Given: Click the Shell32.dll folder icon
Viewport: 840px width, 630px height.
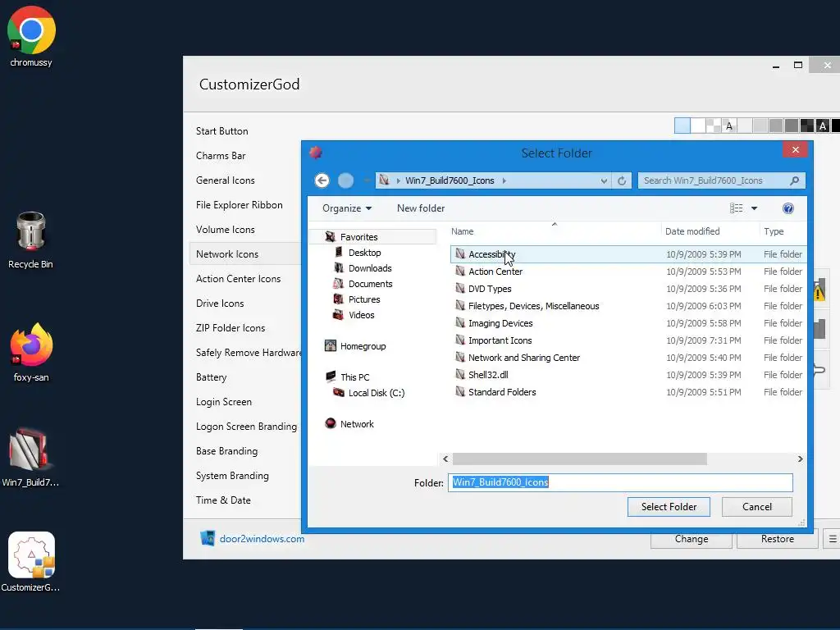Looking at the screenshot, I should [x=460, y=374].
